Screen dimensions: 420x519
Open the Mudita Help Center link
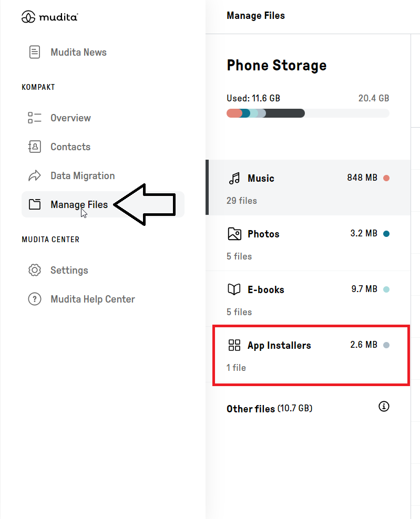pyautogui.click(x=93, y=299)
